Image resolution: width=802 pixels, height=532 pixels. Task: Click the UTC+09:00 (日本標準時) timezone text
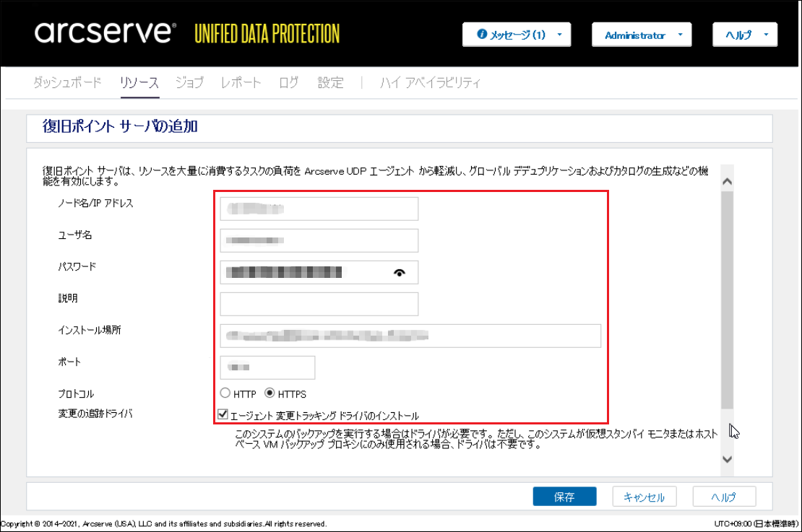coord(756,524)
